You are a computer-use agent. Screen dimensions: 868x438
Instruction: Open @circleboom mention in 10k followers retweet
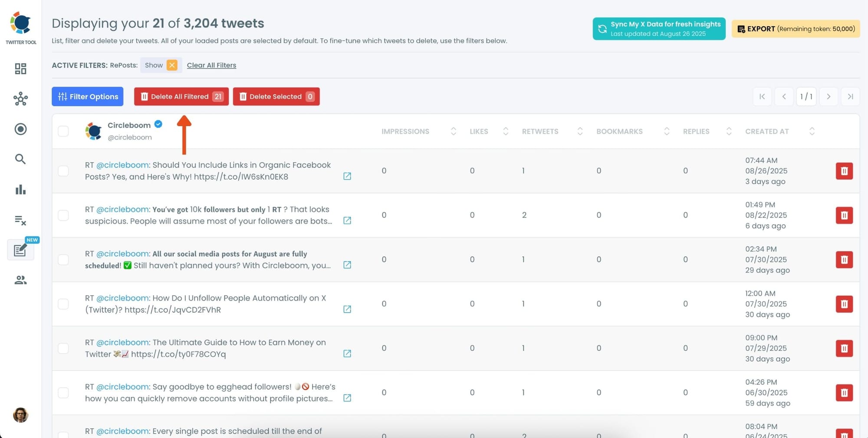point(123,209)
